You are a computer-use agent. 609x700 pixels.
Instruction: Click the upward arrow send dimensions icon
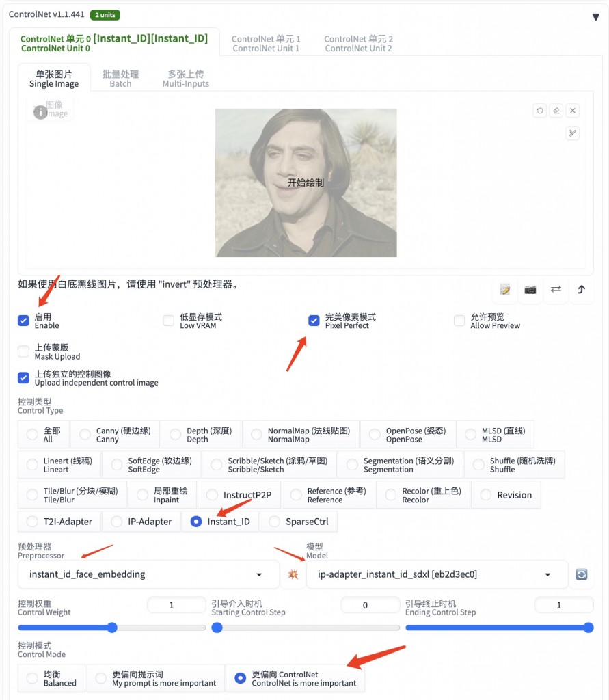click(x=581, y=289)
